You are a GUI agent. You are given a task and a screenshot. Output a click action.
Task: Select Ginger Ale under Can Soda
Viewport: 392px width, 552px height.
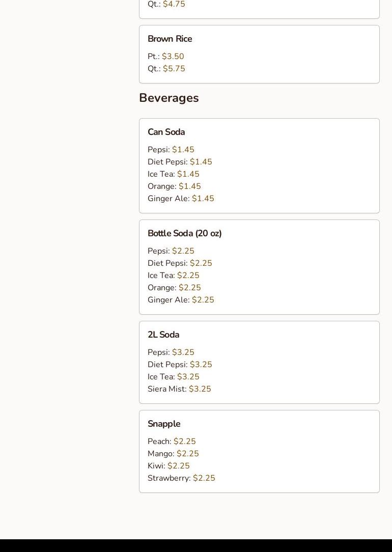[181, 199]
